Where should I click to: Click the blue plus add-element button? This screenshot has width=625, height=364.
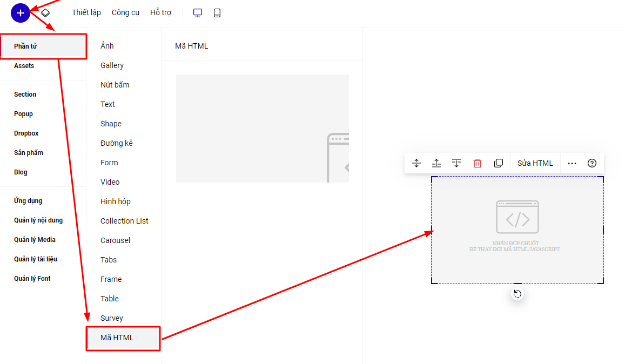pyautogui.click(x=20, y=13)
